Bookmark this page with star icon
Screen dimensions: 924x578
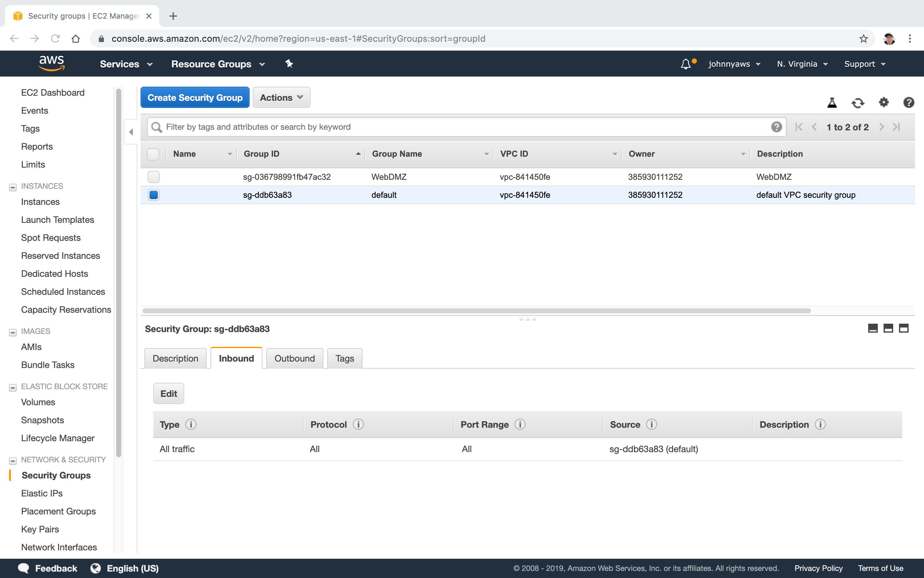click(863, 39)
